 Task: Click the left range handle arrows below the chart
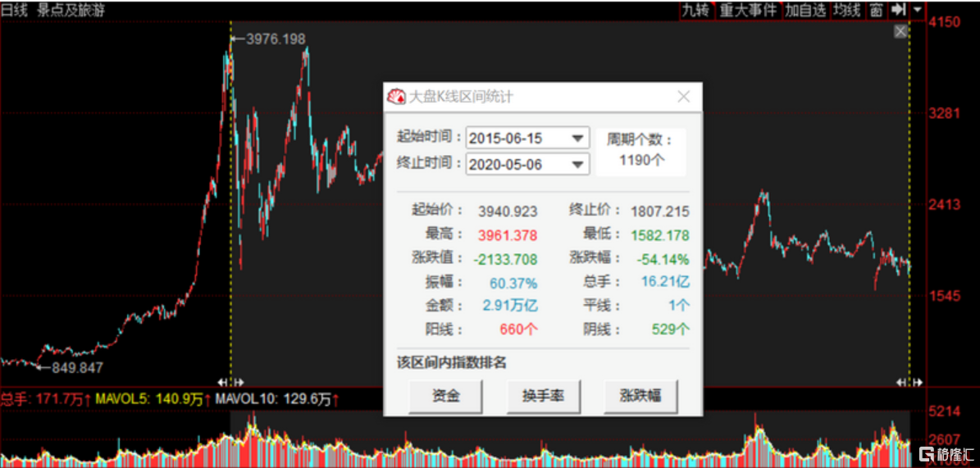click(230, 382)
